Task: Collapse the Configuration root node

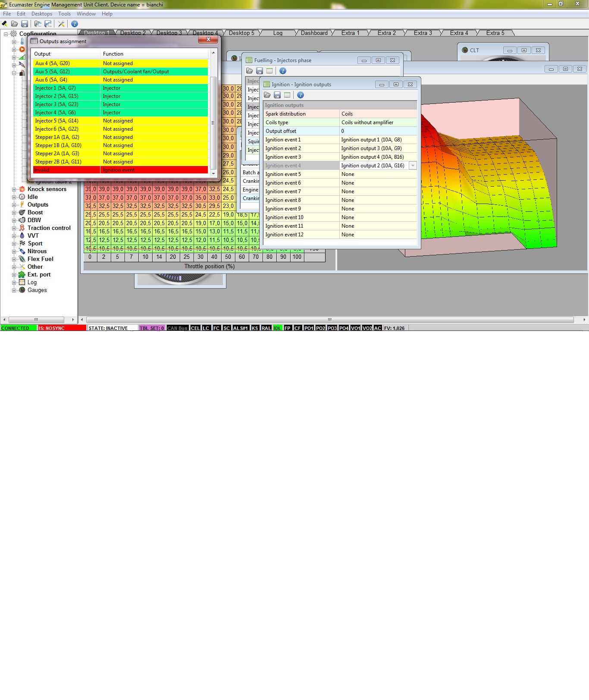Action: (x=6, y=34)
